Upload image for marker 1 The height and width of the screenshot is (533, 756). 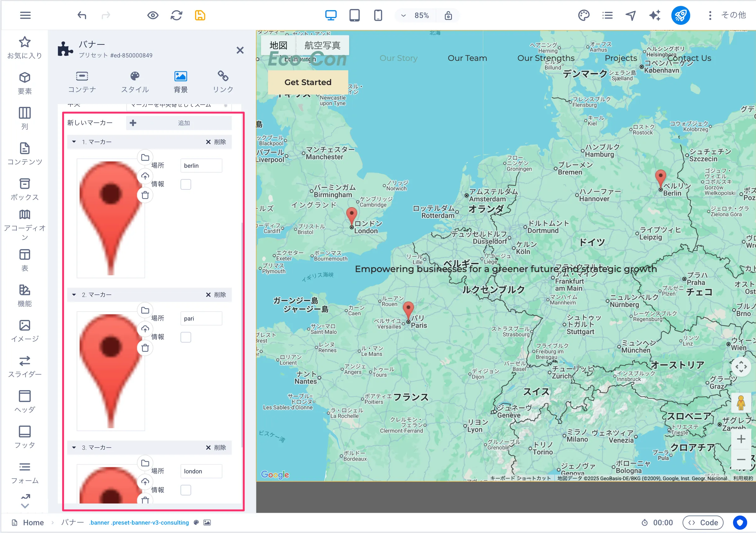click(x=145, y=176)
